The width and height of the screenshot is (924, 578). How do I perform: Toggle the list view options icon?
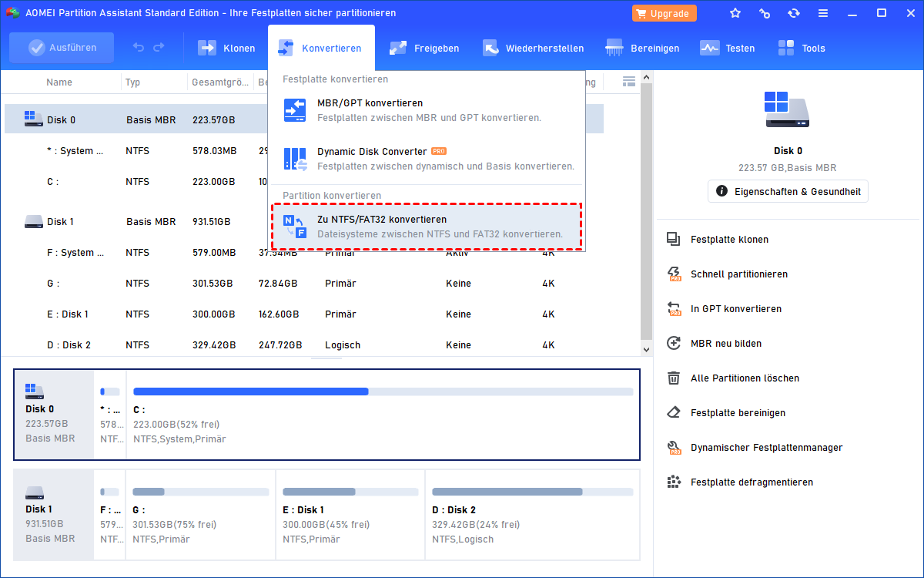(x=629, y=81)
